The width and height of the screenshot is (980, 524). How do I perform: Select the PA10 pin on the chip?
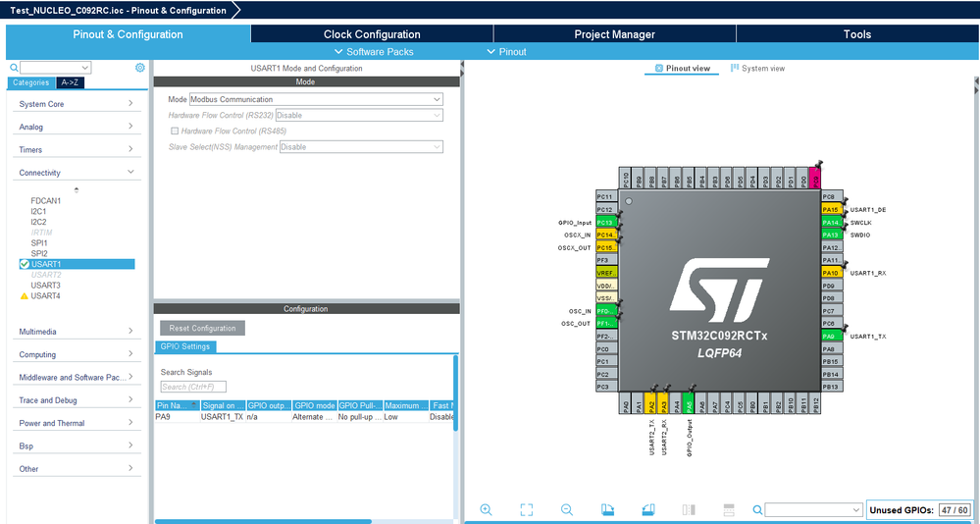point(832,273)
